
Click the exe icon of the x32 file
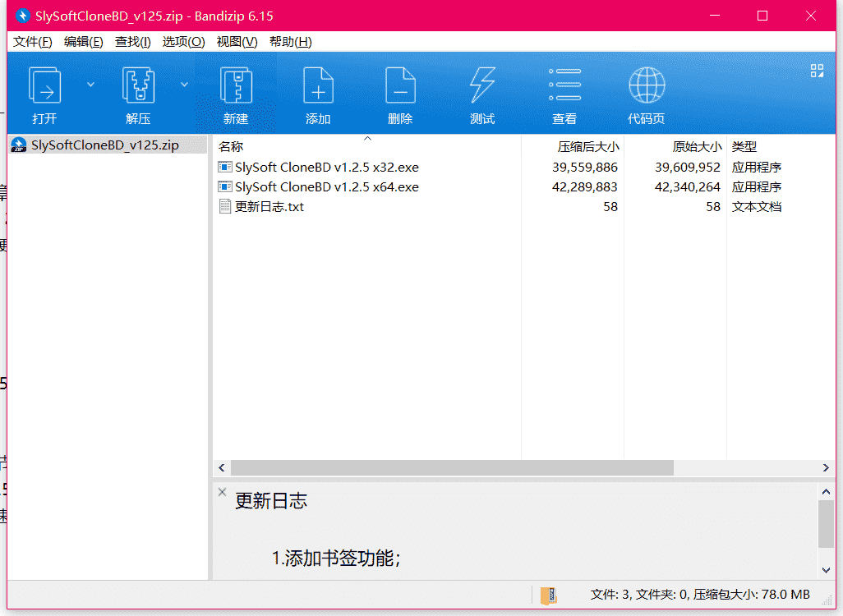pyautogui.click(x=225, y=168)
